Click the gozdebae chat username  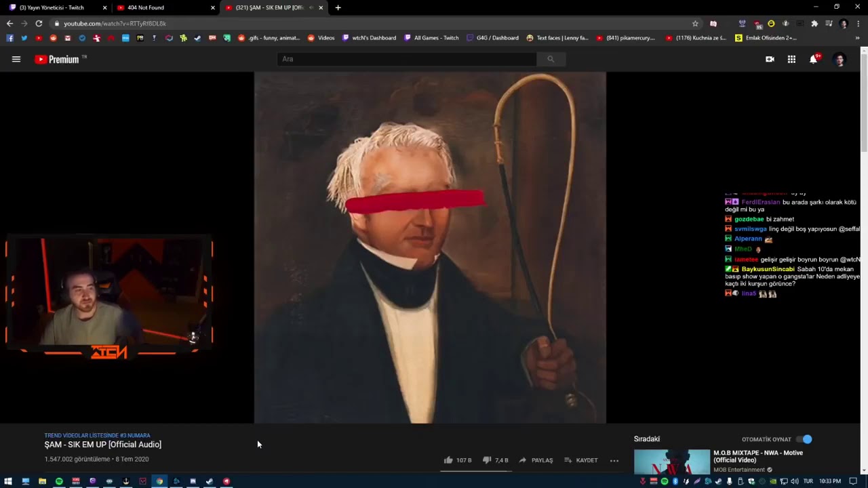[749, 219]
